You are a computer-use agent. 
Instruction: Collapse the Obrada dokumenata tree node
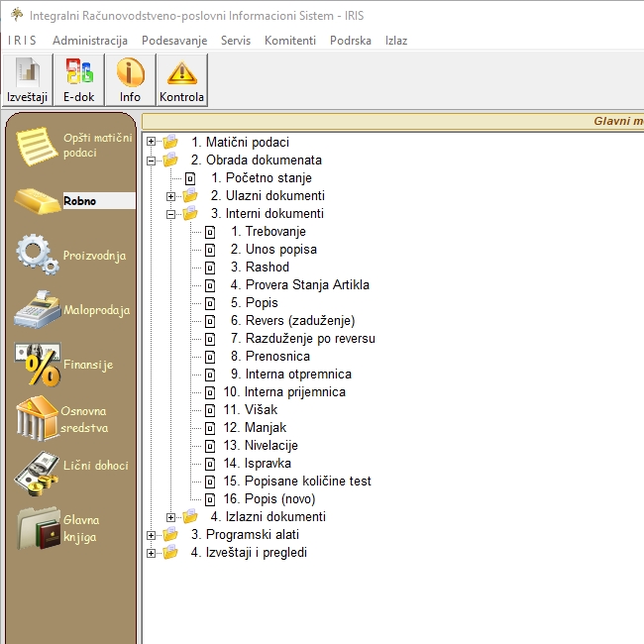coord(151,161)
